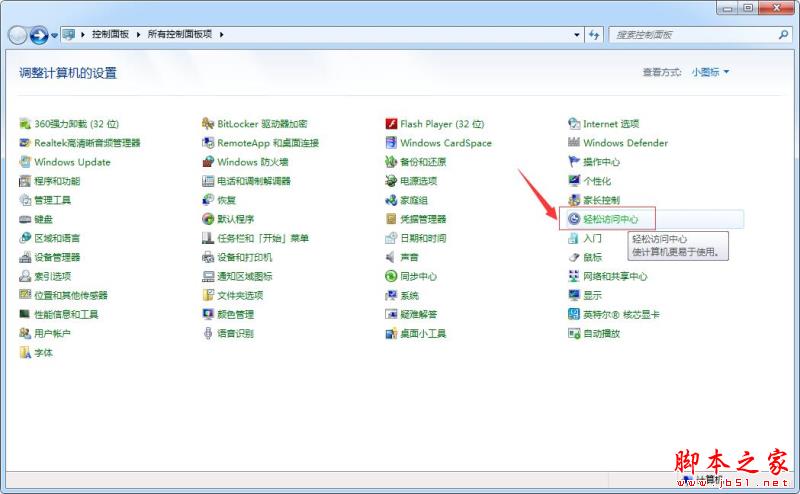Open 通知区域图标 link
The height and width of the screenshot is (494, 800).
click(245, 277)
